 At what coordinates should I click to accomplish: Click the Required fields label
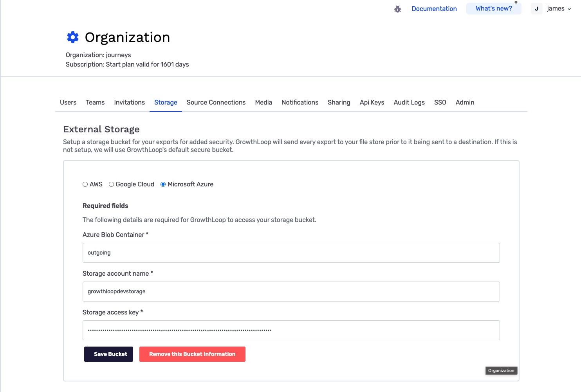[105, 206]
